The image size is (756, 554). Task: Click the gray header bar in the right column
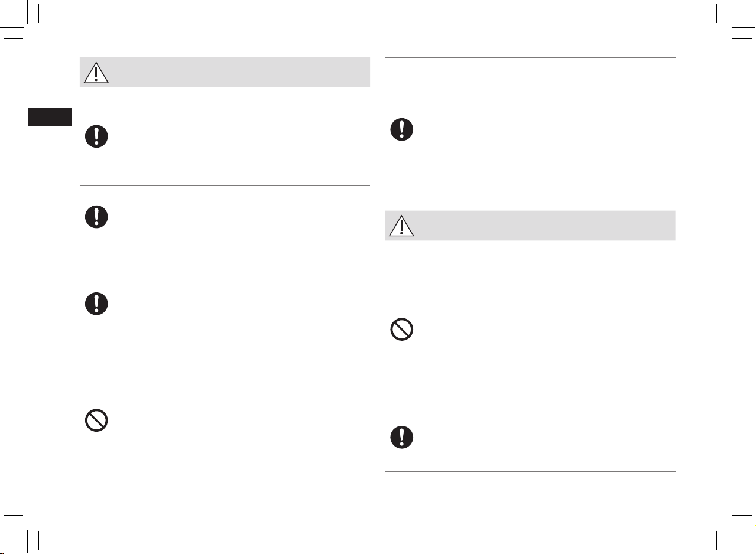[x=530, y=226]
